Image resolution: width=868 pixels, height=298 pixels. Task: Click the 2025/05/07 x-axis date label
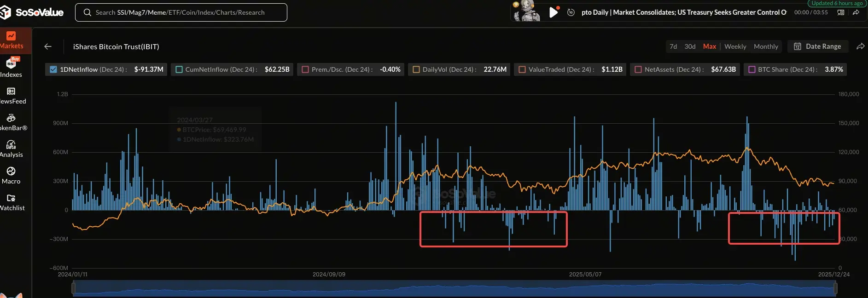click(x=585, y=274)
